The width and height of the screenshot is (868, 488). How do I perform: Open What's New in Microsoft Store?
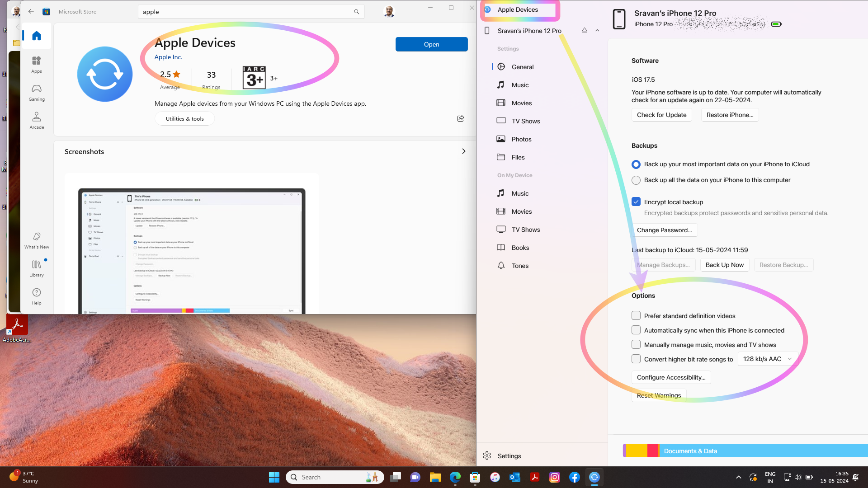[37, 240]
